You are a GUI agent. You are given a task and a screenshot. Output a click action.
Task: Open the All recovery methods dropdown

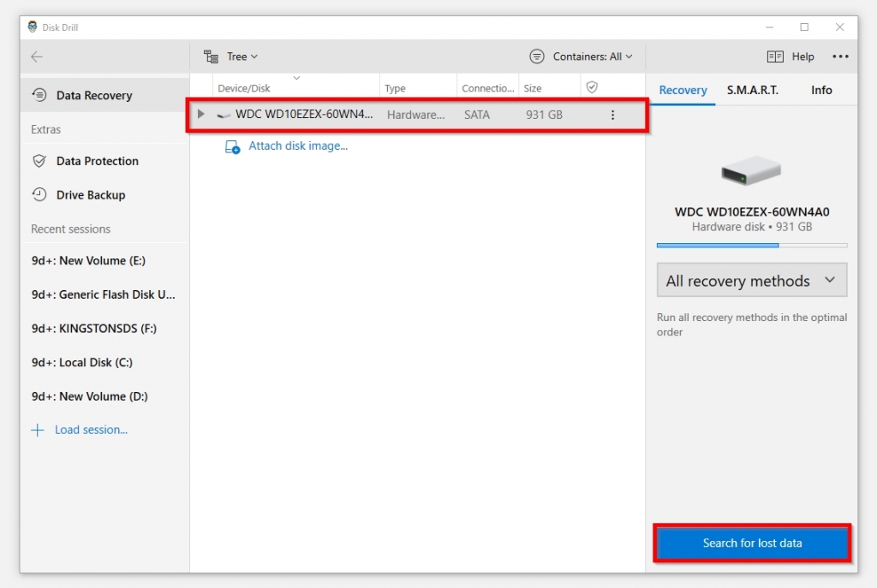pyautogui.click(x=751, y=280)
